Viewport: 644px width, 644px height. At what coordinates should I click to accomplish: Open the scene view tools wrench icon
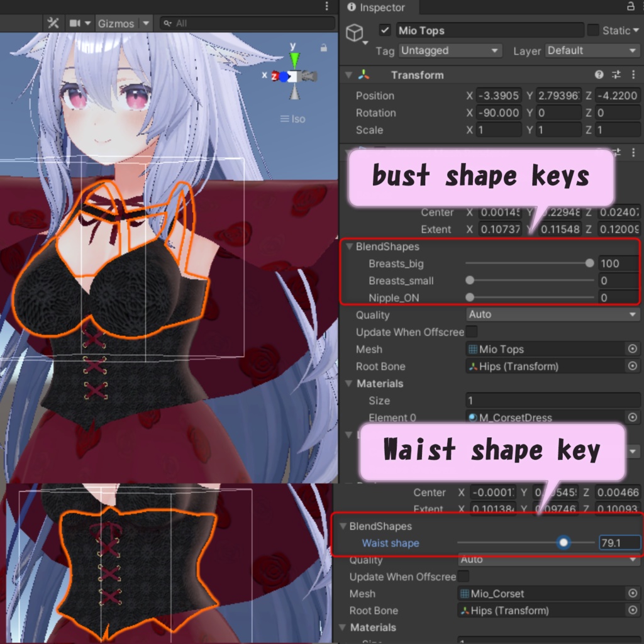pyautogui.click(x=53, y=22)
